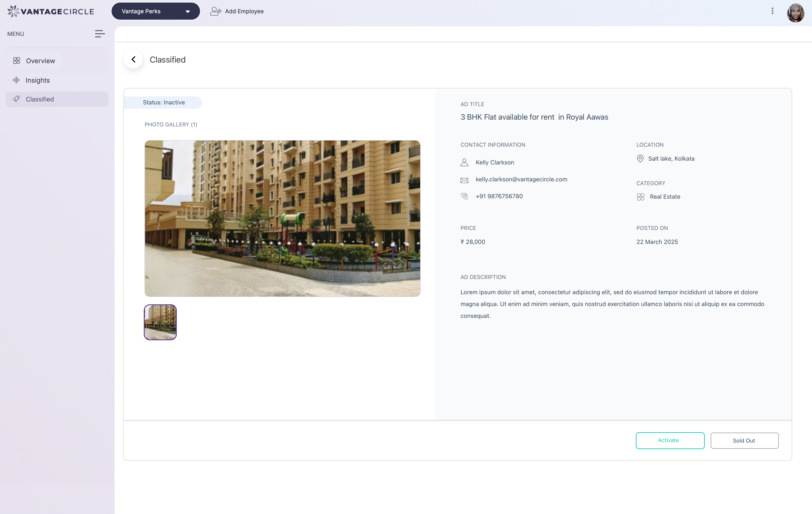The width and height of the screenshot is (812, 514).
Task: Click the envelope icon next to the email
Action: pos(464,180)
